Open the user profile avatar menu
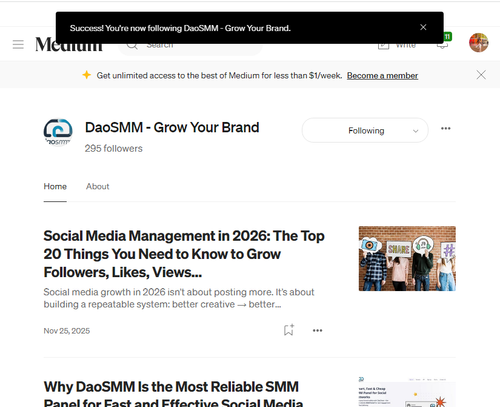This screenshot has width=500, height=407. tap(479, 43)
